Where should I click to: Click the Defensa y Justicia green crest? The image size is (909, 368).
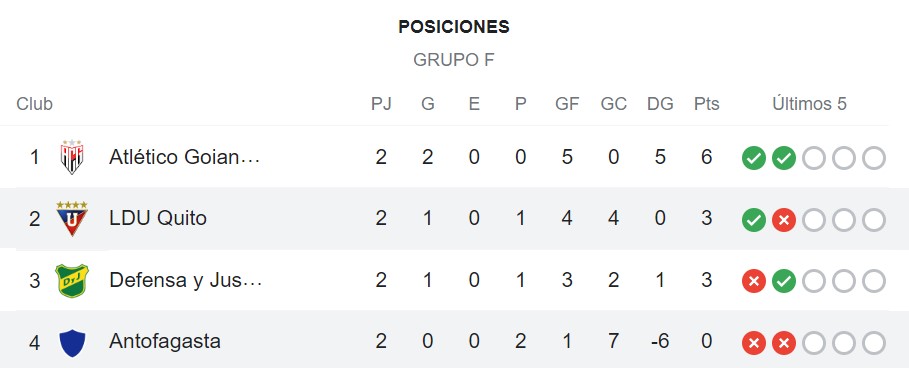pos(72,280)
